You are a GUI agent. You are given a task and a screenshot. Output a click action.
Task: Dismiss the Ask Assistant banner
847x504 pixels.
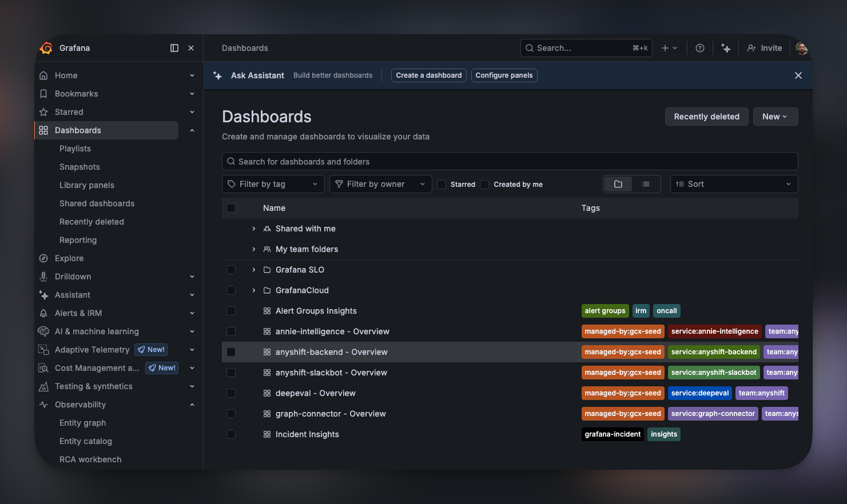(x=798, y=75)
